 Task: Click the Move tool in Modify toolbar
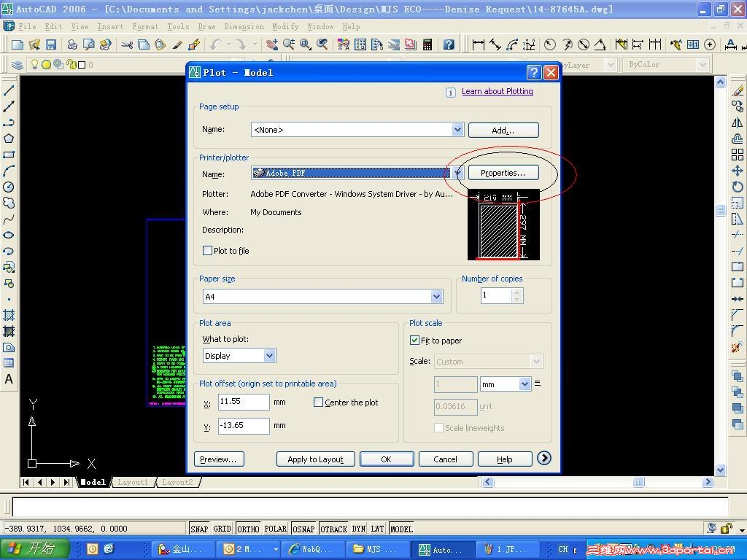tap(738, 171)
